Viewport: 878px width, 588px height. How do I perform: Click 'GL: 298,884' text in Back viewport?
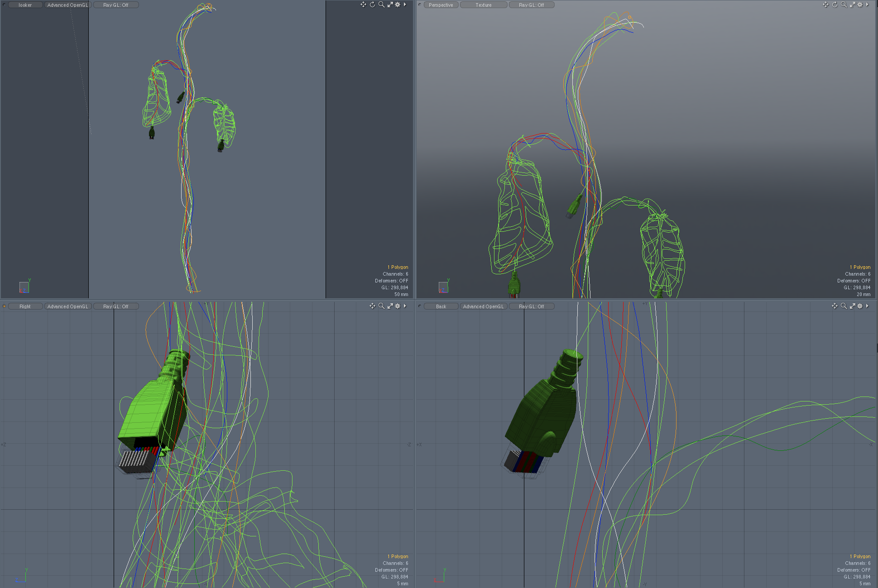click(857, 577)
